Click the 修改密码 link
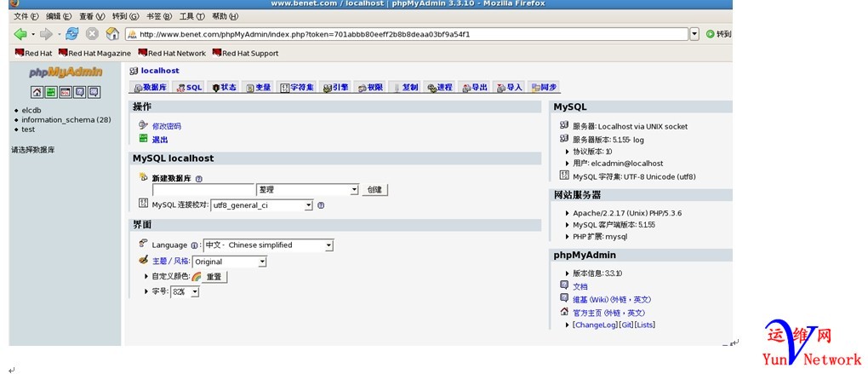Screen dimensions: 868x374 167,126
